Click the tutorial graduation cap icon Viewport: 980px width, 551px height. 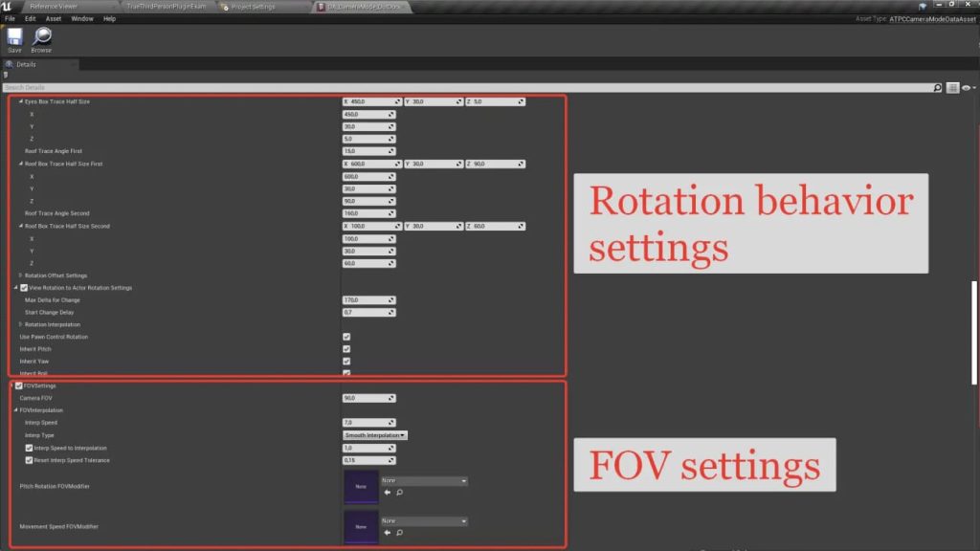[923, 6]
